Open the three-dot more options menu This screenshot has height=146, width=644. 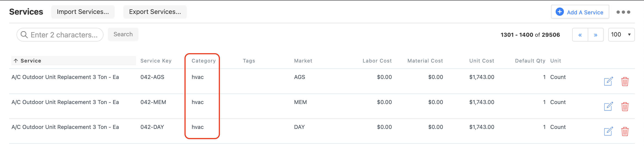point(623,12)
